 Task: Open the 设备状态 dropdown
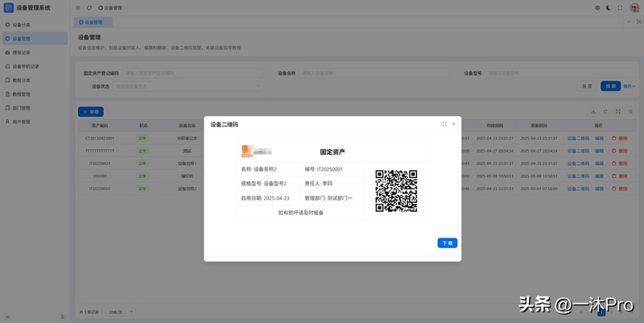(x=188, y=86)
